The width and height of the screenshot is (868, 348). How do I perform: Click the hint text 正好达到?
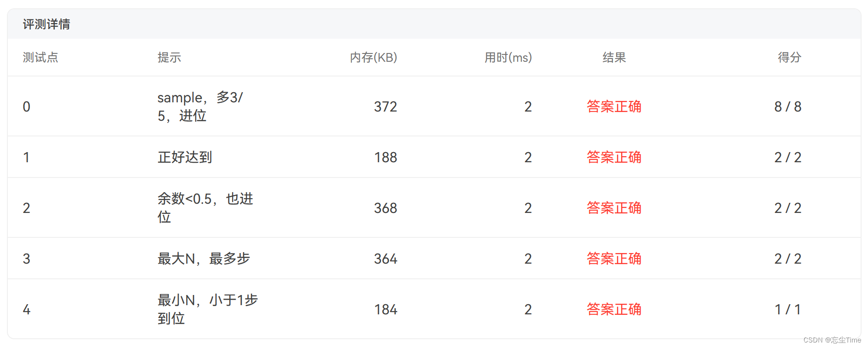[x=185, y=157]
